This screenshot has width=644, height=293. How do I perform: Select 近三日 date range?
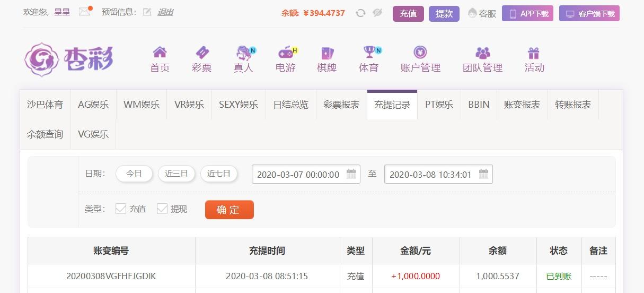click(177, 174)
